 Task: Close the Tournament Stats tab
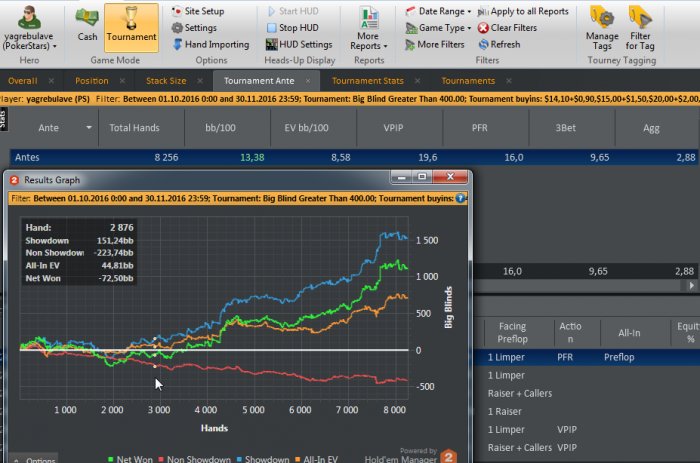pyautogui.click(x=417, y=81)
